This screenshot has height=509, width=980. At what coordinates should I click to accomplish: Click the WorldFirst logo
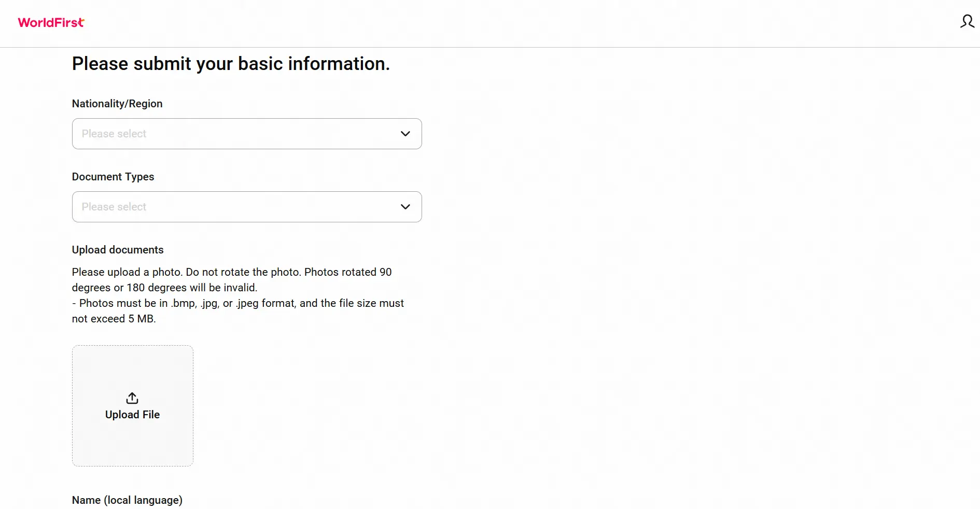tap(51, 22)
